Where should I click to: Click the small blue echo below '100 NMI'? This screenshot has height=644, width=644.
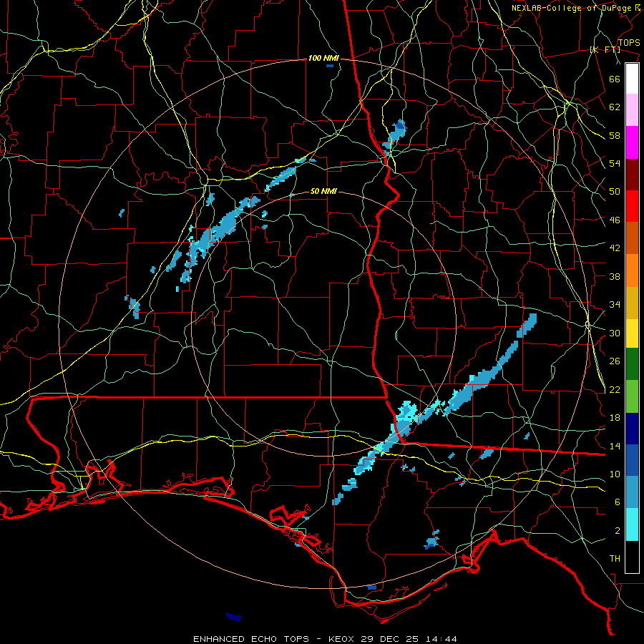(x=330, y=66)
